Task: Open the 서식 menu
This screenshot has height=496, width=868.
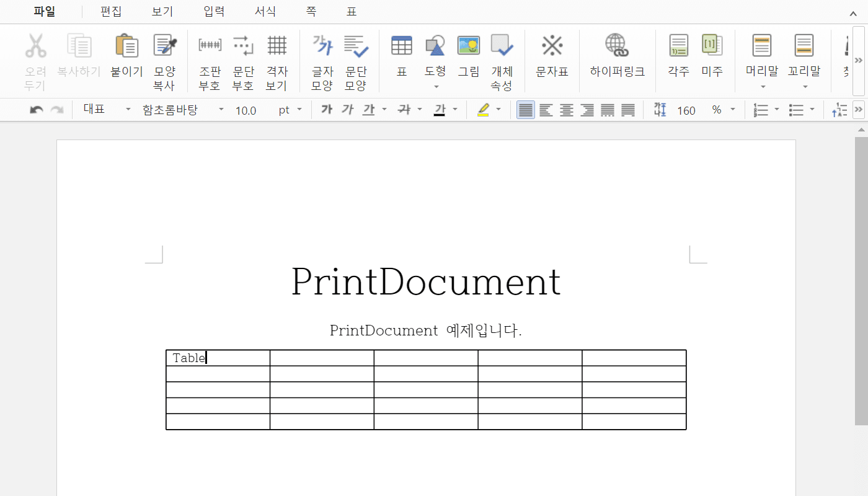Action: pos(265,11)
